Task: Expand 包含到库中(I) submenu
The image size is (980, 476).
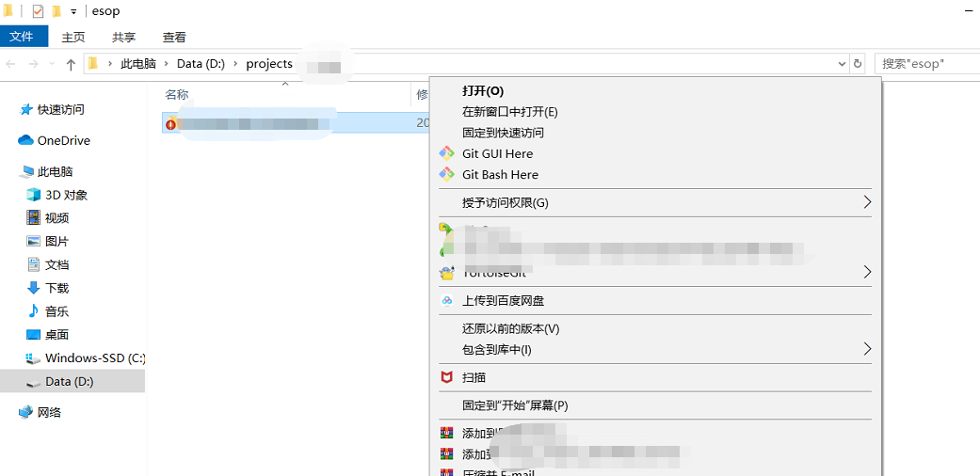Action: [x=655, y=349]
